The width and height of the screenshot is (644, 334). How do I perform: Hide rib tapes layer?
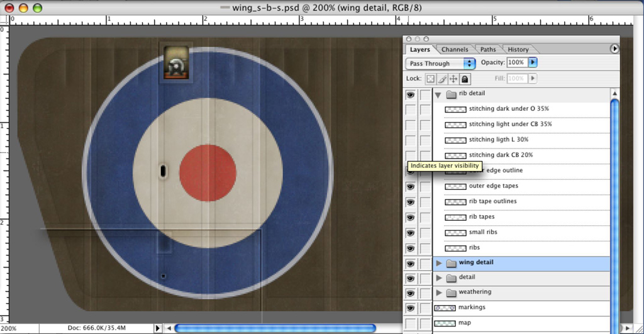(410, 218)
